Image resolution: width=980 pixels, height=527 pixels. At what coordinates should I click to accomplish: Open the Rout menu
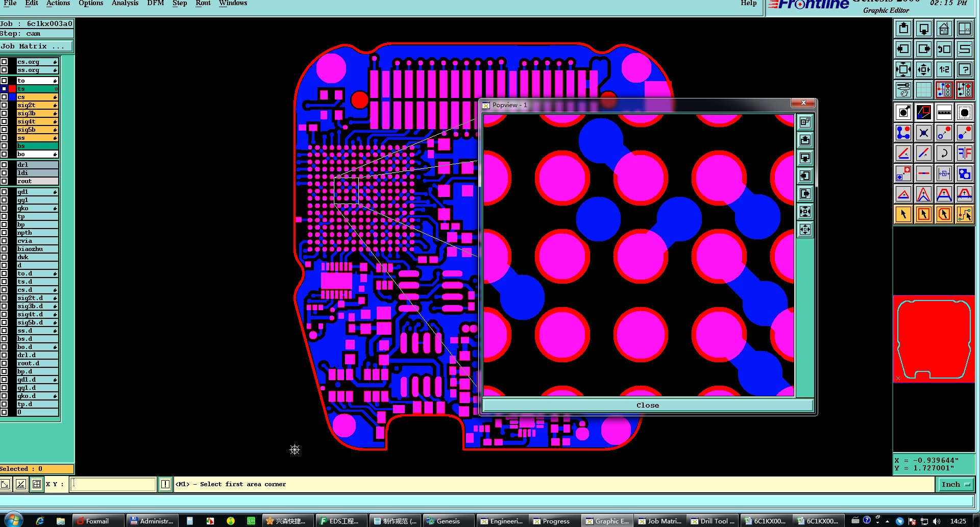pyautogui.click(x=203, y=3)
